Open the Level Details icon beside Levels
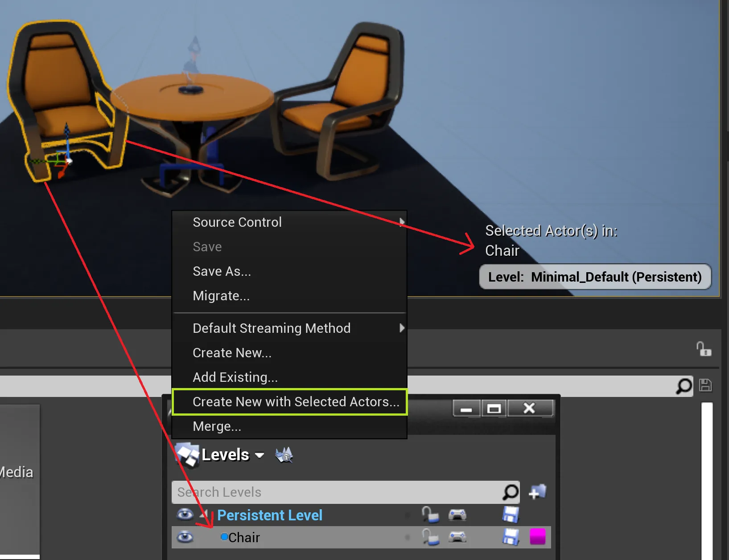Viewport: 729px width, 560px height. point(284,455)
